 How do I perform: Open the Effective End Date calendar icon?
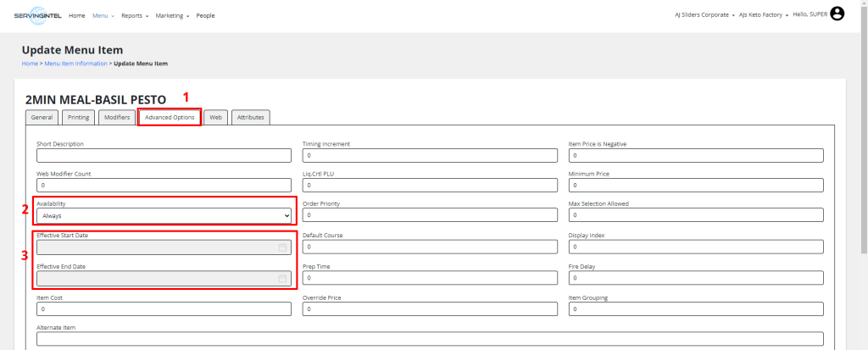point(282,278)
